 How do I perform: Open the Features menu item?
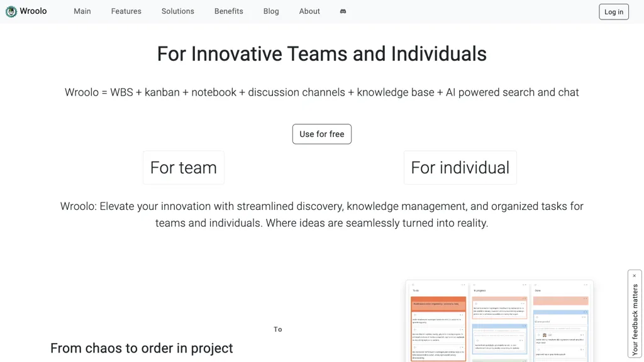(126, 11)
